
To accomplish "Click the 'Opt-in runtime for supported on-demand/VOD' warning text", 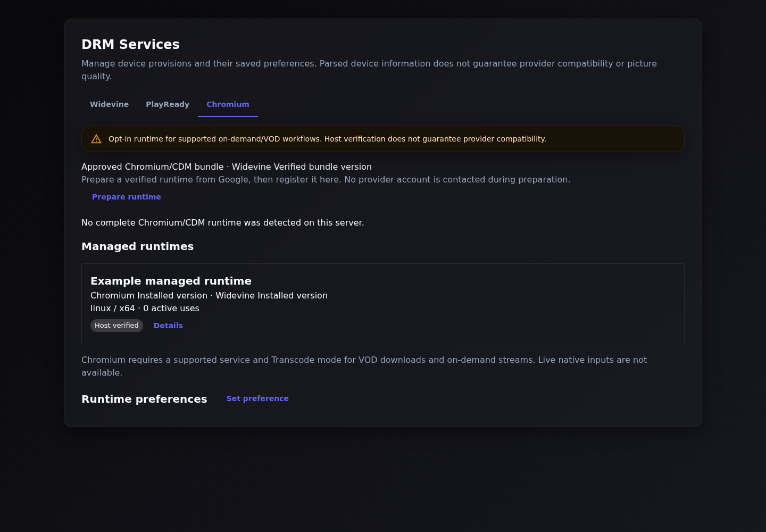I will [x=327, y=139].
